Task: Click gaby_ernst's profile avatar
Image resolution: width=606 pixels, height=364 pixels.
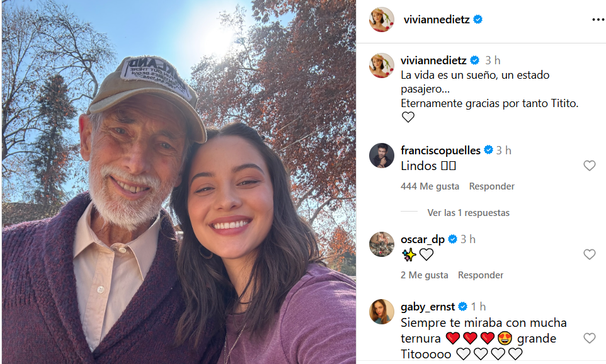Action: (x=382, y=312)
